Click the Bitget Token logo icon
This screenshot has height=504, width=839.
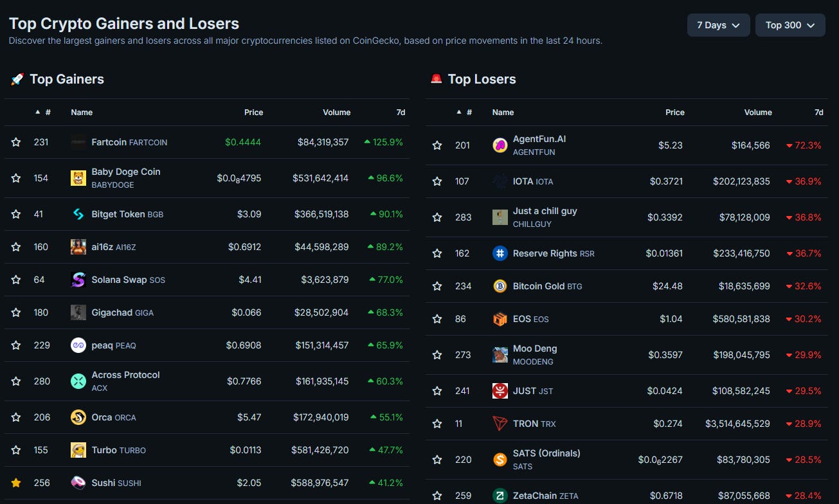pyautogui.click(x=78, y=214)
